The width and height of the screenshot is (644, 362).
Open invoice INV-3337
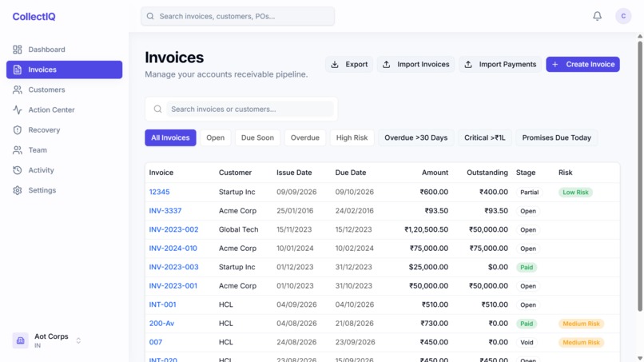(165, 211)
